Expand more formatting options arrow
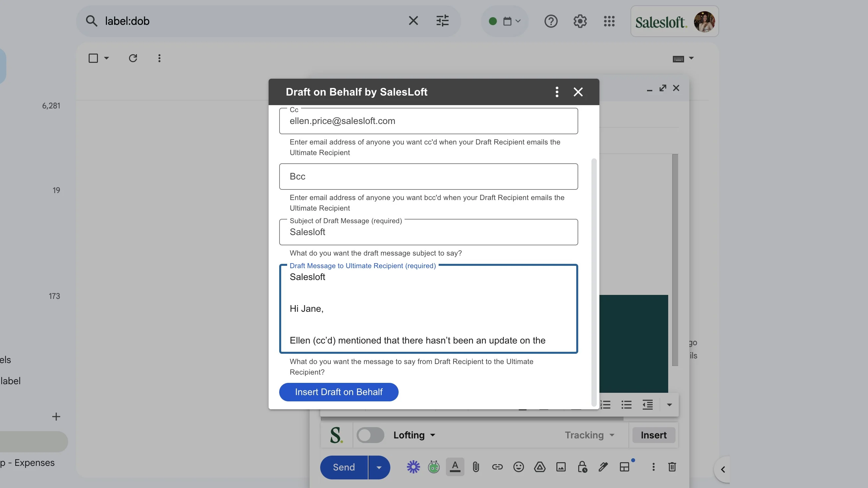This screenshot has height=488, width=868. pyautogui.click(x=670, y=404)
